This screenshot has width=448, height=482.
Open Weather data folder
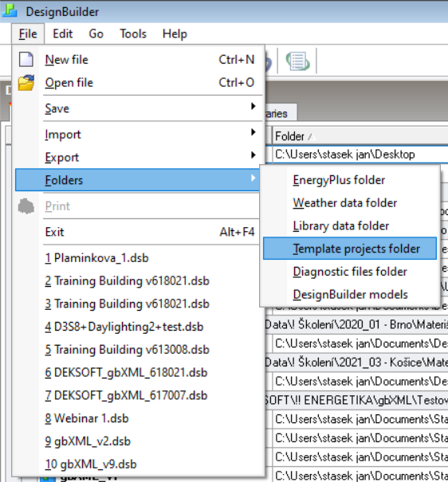click(350, 203)
